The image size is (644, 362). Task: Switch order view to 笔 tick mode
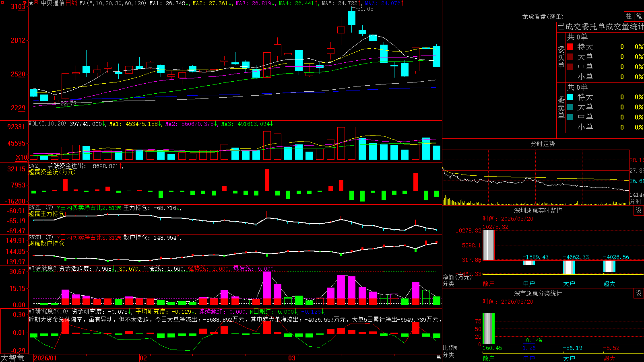(639, 16)
